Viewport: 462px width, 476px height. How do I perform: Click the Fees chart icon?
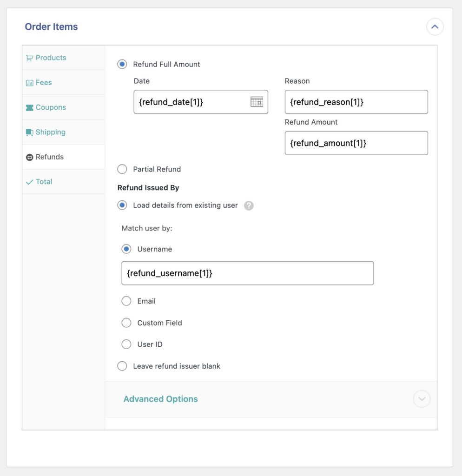pos(30,82)
